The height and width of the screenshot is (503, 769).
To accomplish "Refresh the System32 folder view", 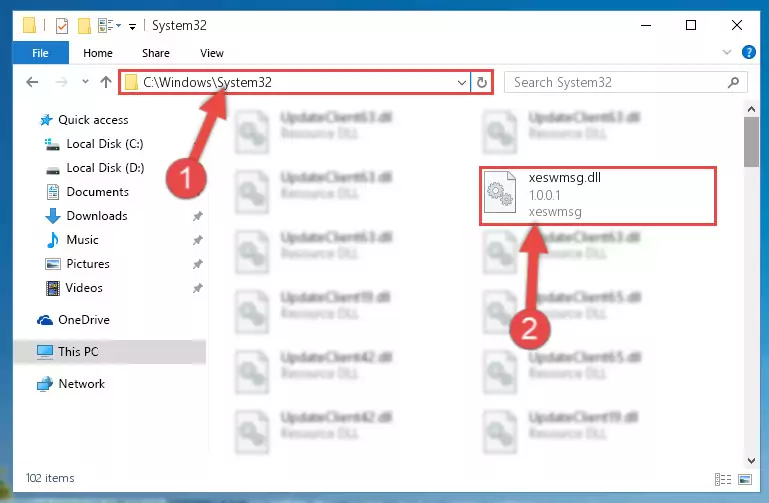I will pyautogui.click(x=482, y=82).
